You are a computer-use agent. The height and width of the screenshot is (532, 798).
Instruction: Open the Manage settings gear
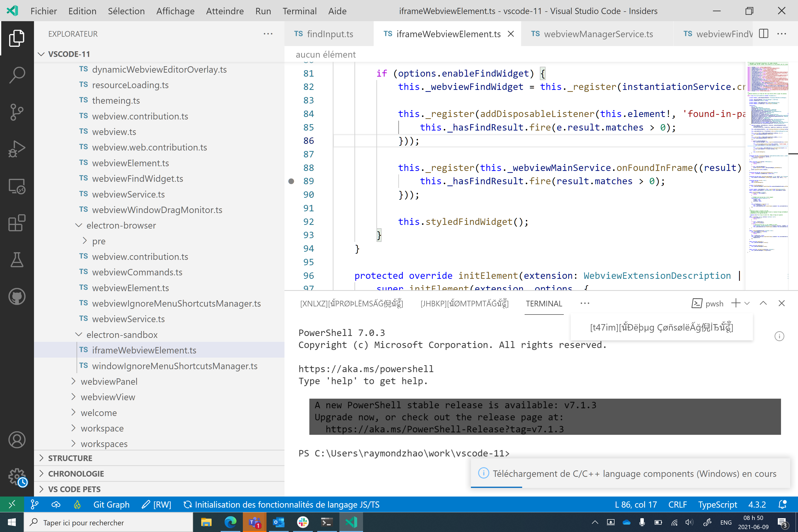click(x=17, y=477)
